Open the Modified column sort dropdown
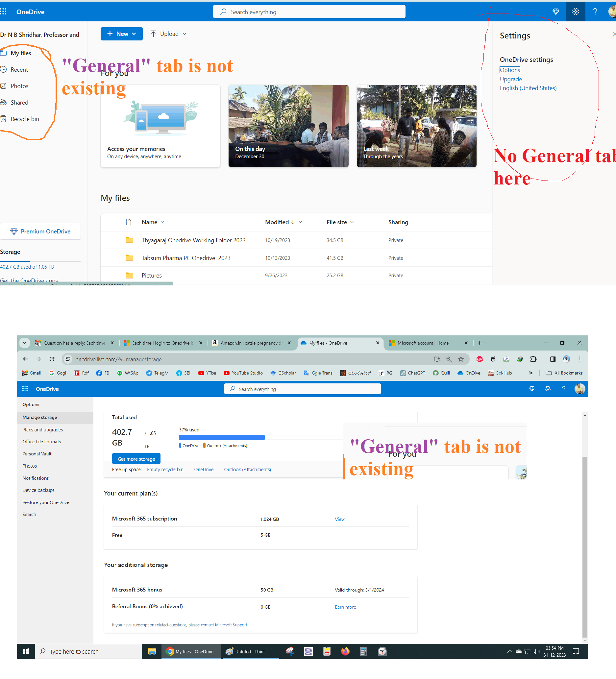Screen dimensions: 616x679 point(300,222)
